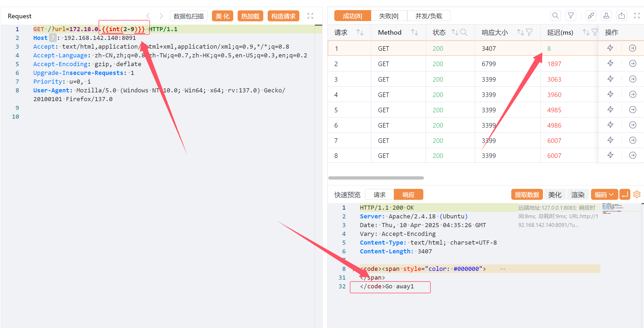Click the flask experiment icon

point(606,16)
